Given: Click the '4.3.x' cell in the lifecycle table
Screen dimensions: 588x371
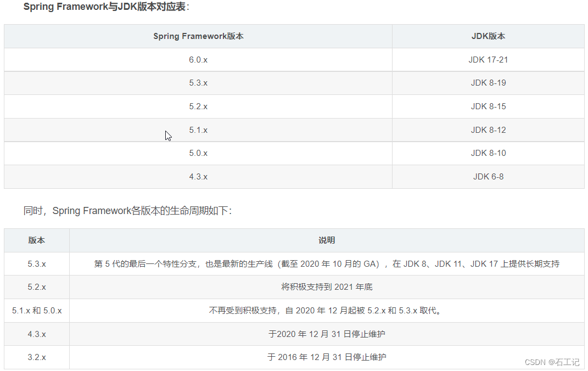Looking at the screenshot, I should (x=37, y=334).
